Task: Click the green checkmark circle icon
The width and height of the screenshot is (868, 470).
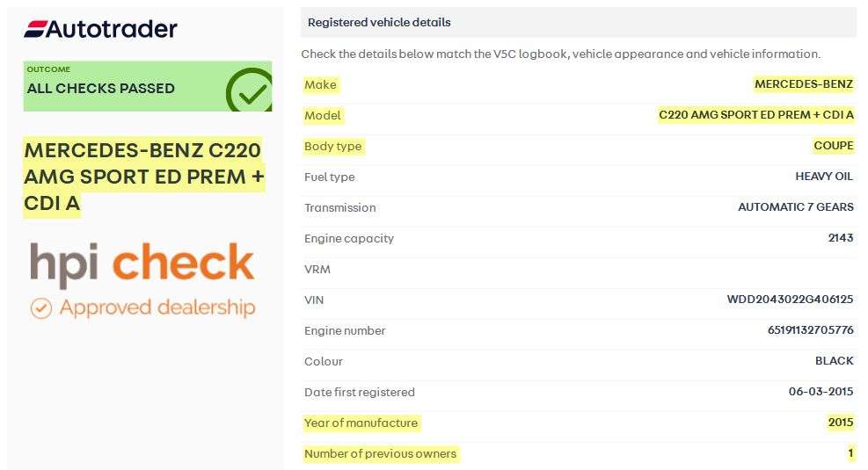Action: 249,90
